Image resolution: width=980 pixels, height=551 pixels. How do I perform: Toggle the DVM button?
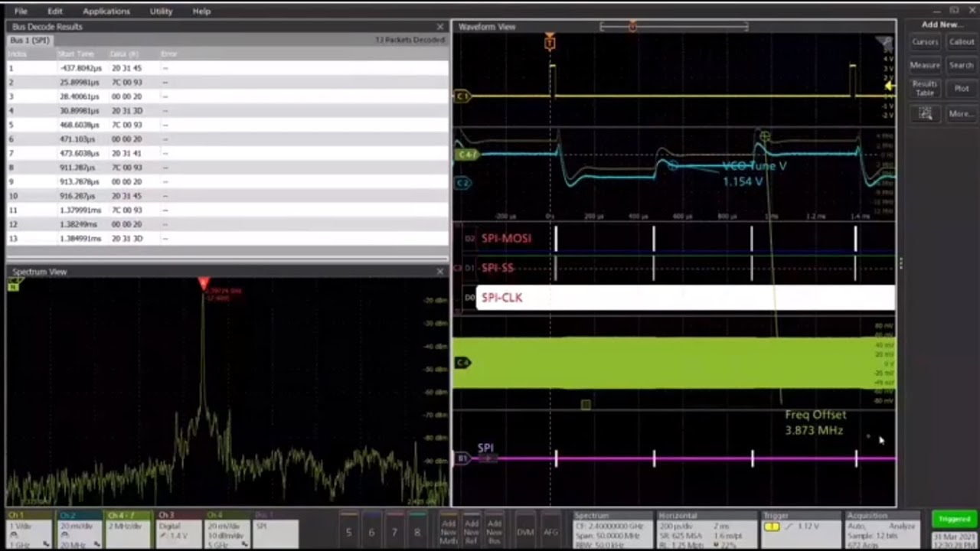[x=525, y=531]
